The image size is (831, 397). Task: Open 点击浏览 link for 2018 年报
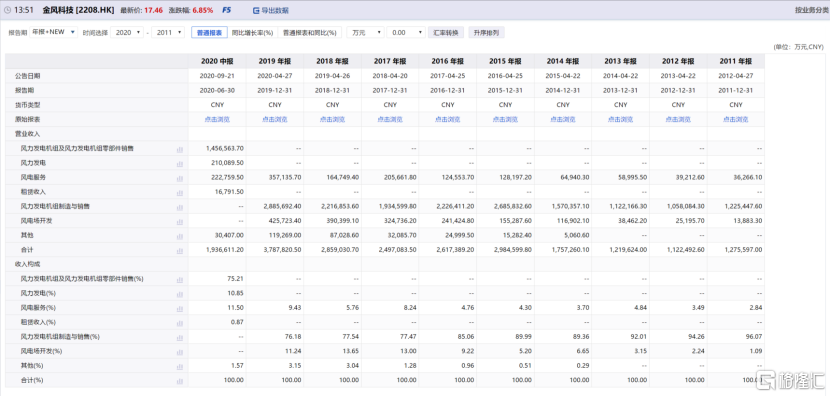[332, 120]
